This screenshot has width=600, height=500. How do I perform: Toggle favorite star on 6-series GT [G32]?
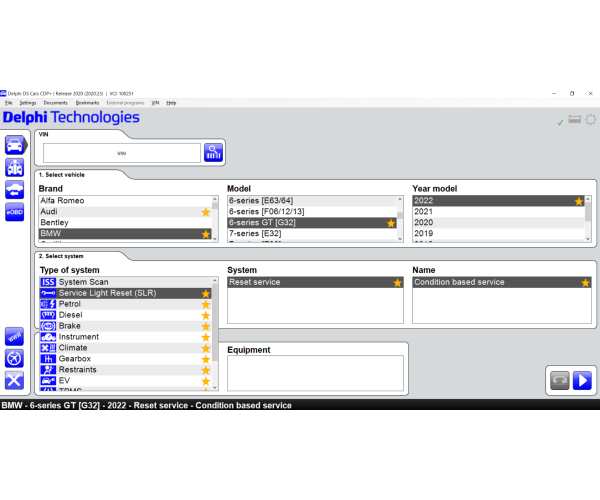[391, 223]
